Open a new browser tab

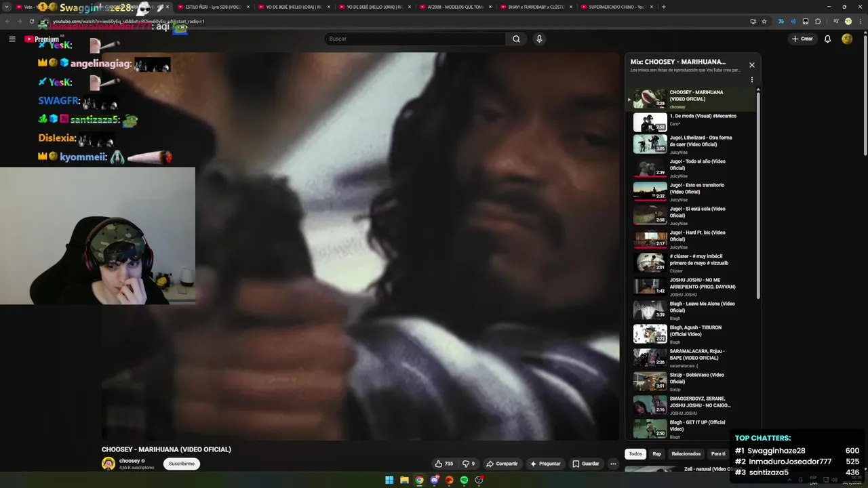(x=663, y=7)
